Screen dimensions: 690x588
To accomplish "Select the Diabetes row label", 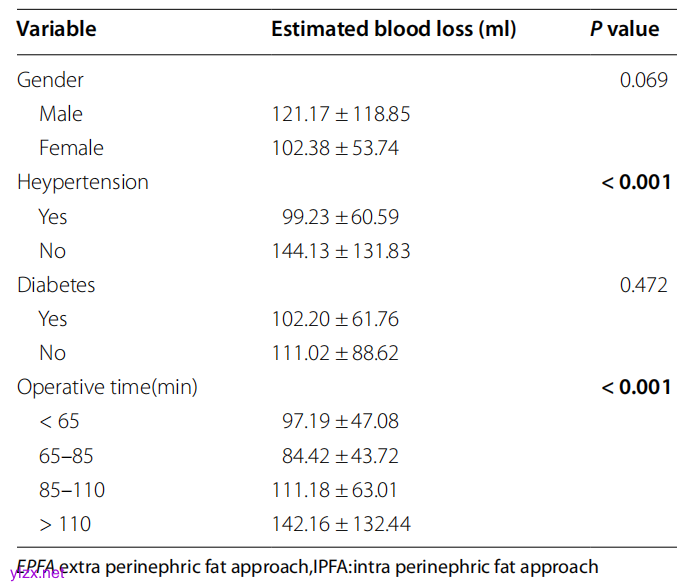I will pos(56,285).
